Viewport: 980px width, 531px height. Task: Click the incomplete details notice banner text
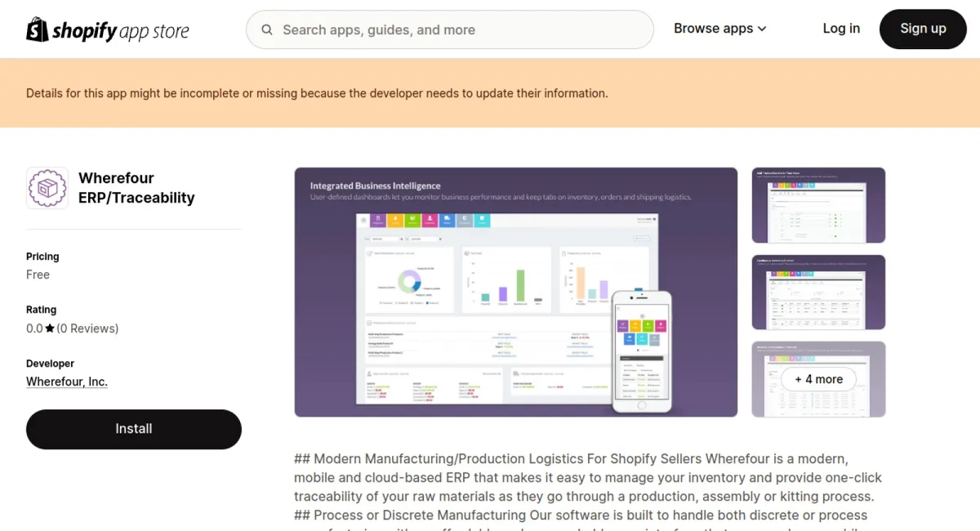click(317, 93)
